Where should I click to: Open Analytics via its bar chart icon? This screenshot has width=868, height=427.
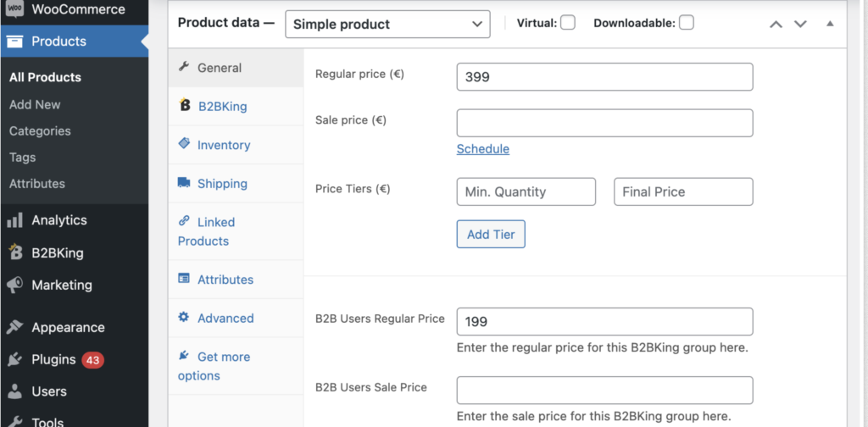coord(14,220)
